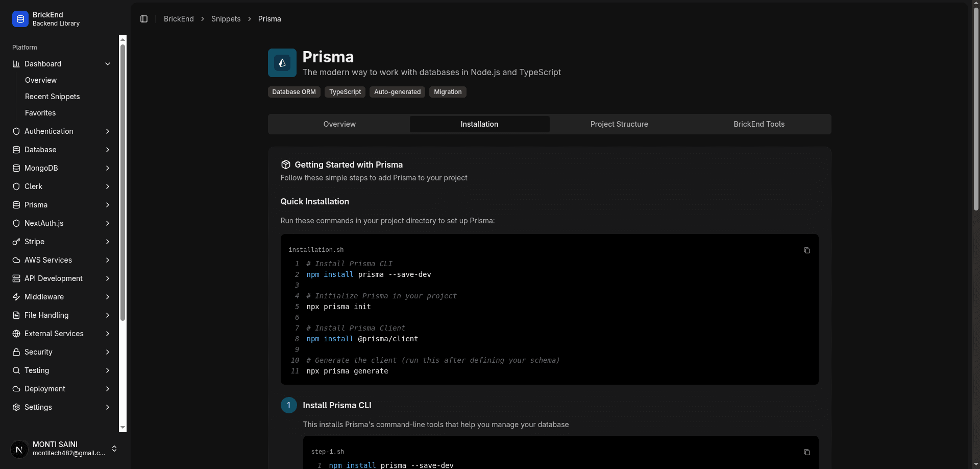Image resolution: width=980 pixels, height=469 pixels.
Task: Open the BrickEnd Tools tab
Action: (758, 124)
